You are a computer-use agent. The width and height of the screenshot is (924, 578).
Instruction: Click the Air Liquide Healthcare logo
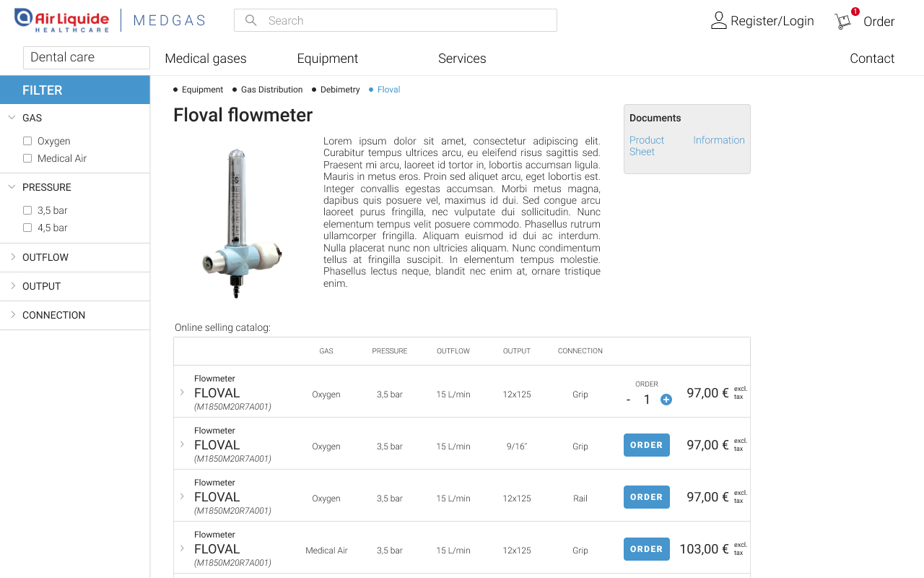[62, 20]
